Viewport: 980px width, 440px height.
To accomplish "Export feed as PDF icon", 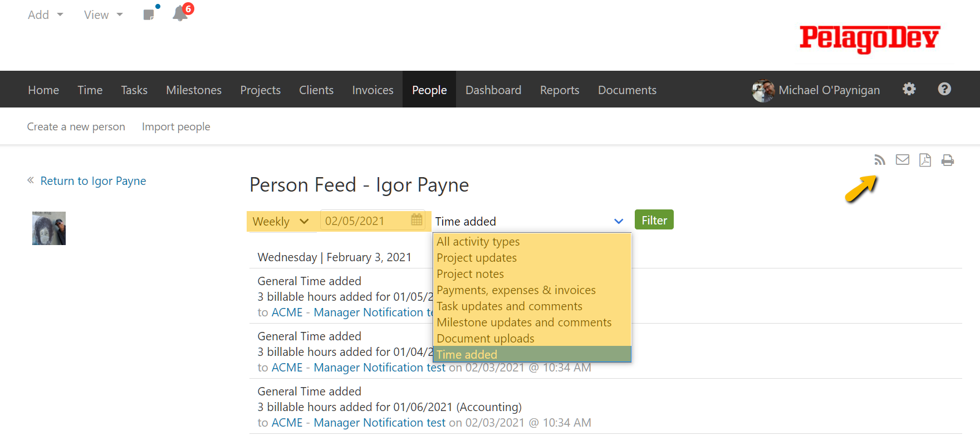I will pos(925,160).
